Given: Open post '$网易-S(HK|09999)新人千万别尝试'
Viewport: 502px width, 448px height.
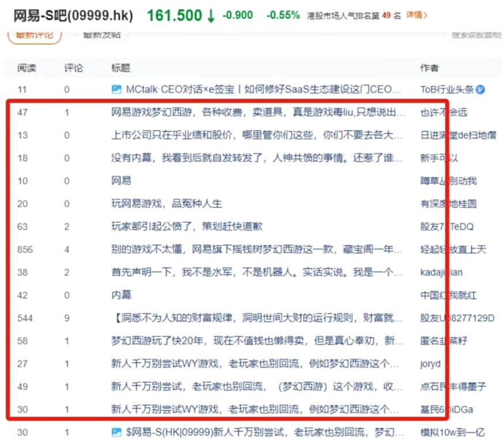Looking at the screenshot, I should pyautogui.click(x=265, y=432).
